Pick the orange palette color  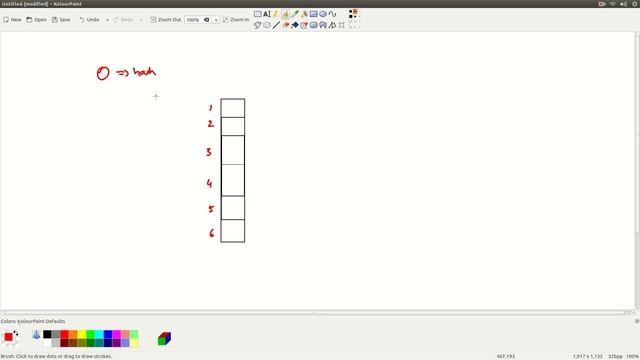click(73, 335)
